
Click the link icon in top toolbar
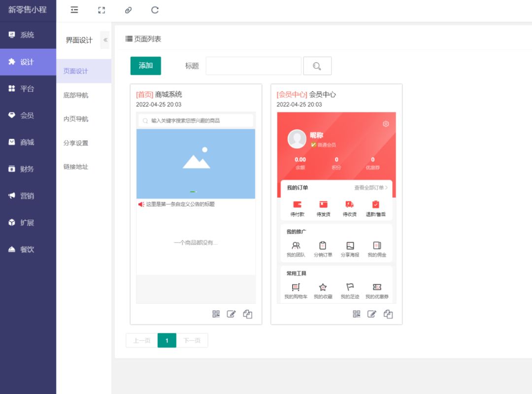[x=128, y=10]
